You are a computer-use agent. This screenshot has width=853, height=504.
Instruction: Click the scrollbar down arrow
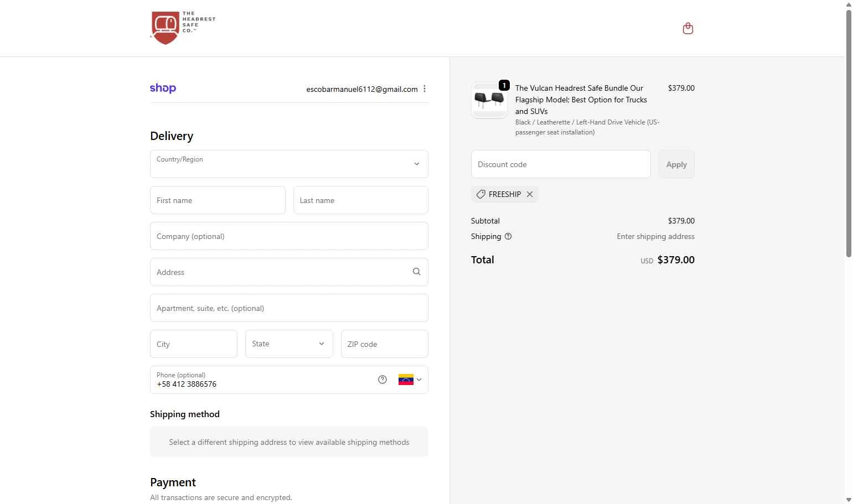pos(849,500)
